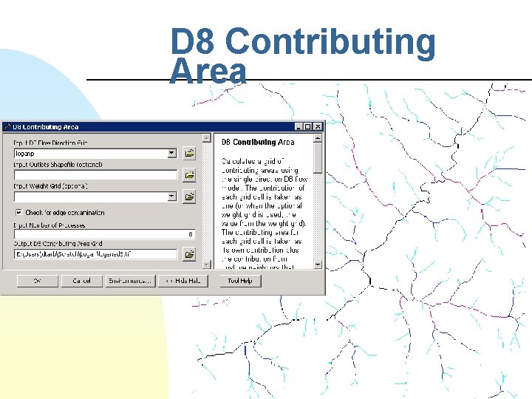
Task: Click the OK button
Action: [x=38, y=281]
